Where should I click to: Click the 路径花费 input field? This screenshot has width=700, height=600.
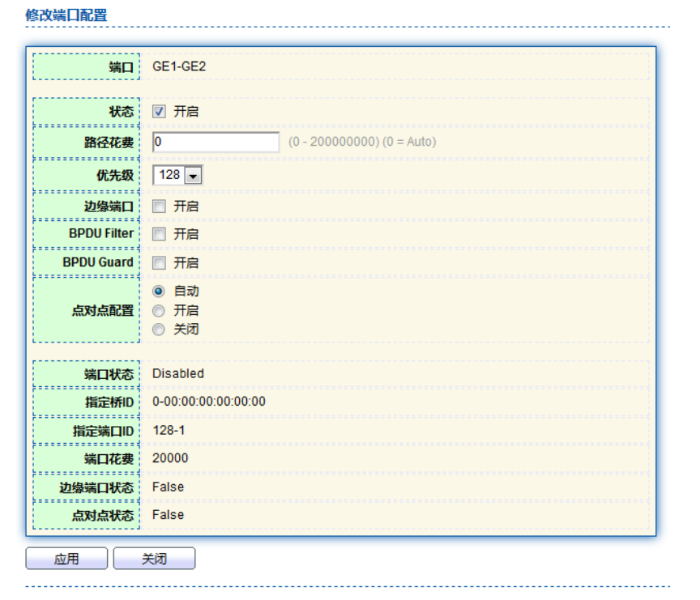216,142
